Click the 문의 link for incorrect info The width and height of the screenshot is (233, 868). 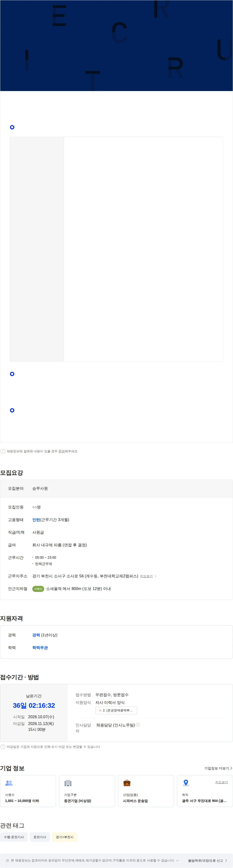point(61,451)
